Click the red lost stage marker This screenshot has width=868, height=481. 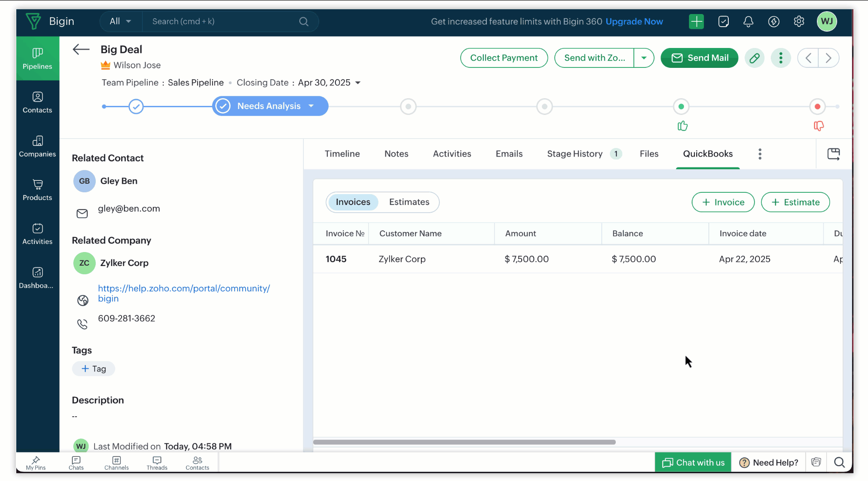pyautogui.click(x=817, y=107)
